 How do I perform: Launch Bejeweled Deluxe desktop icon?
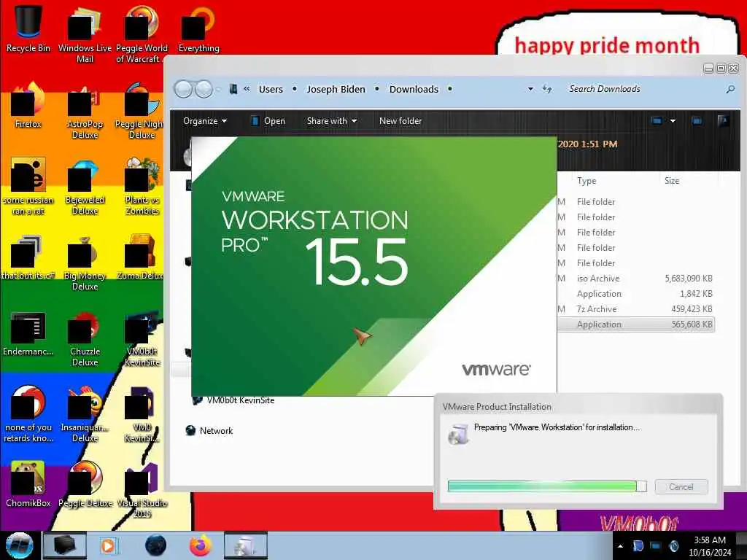pyautogui.click(x=85, y=186)
